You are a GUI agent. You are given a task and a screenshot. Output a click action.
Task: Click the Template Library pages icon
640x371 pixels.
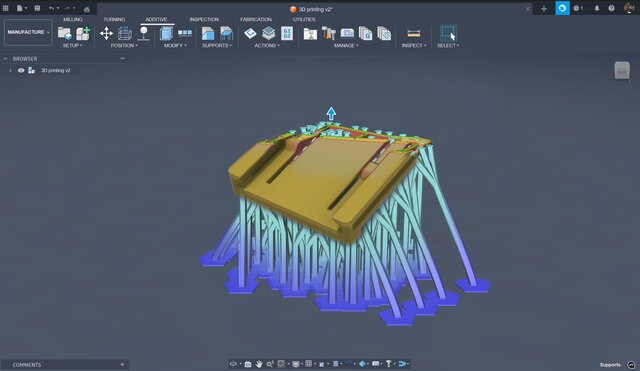point(365,33)
